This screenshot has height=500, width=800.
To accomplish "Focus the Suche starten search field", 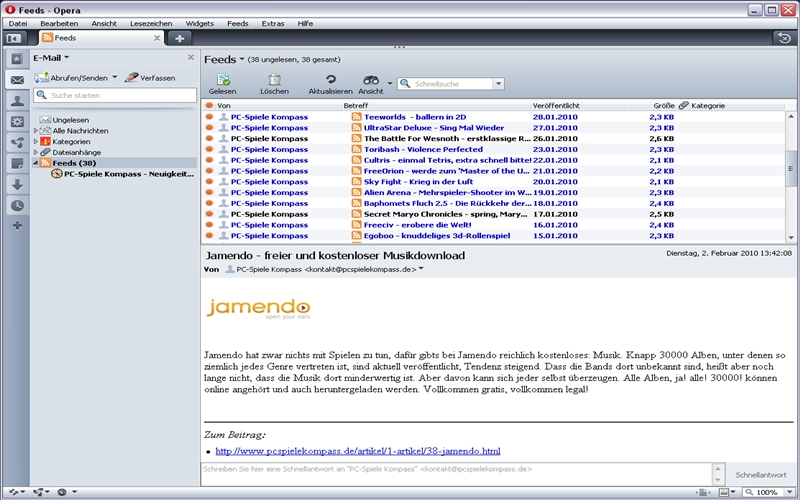I will [115, 95].
